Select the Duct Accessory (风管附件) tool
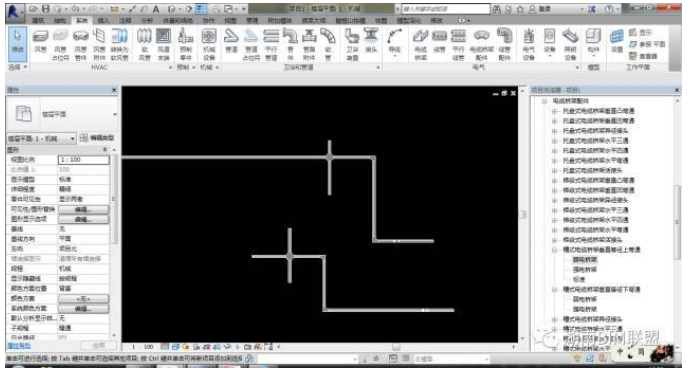The height and width of the screenshot is (372, 690). (x=100, y=44)
